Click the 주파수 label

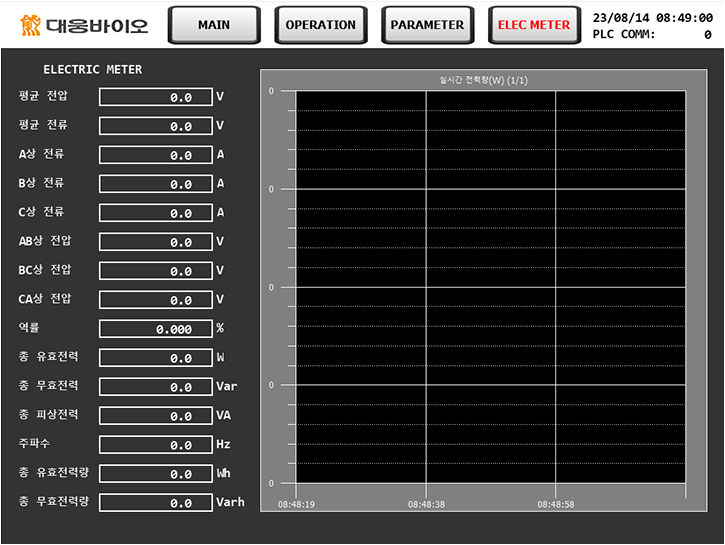(x=34, y=444)
